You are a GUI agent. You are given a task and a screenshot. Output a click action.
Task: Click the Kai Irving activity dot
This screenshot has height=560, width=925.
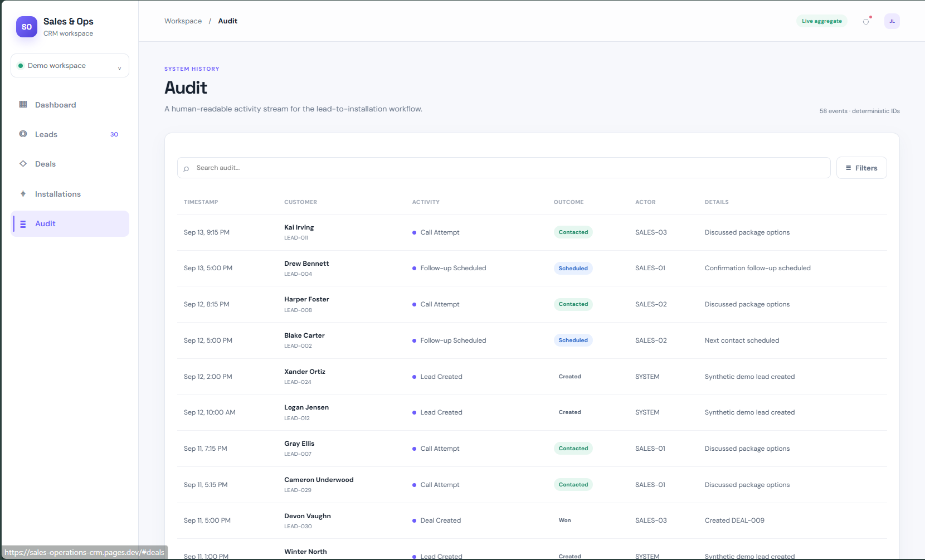point(414,232)
